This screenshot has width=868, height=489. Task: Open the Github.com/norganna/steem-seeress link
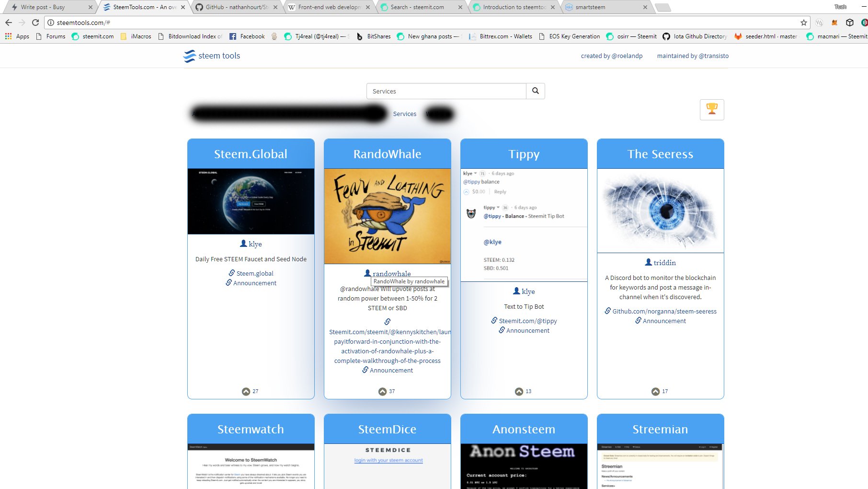click(x=661, y=311)
